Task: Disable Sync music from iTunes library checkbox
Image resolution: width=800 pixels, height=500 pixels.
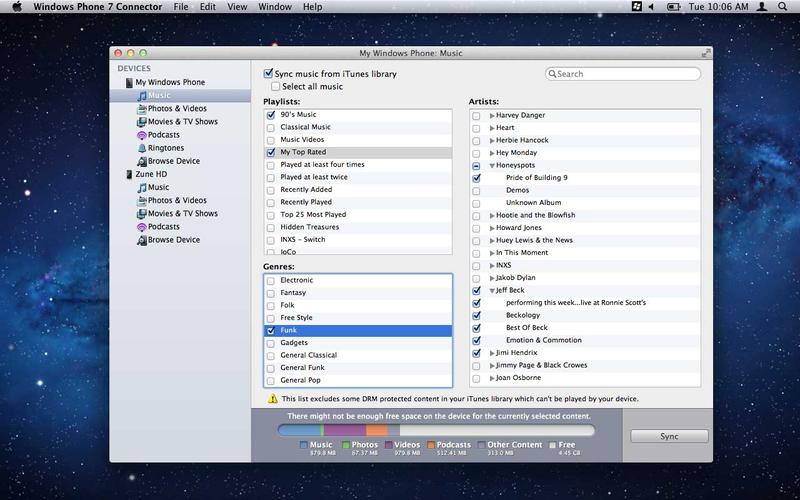Action: point(268,74)
